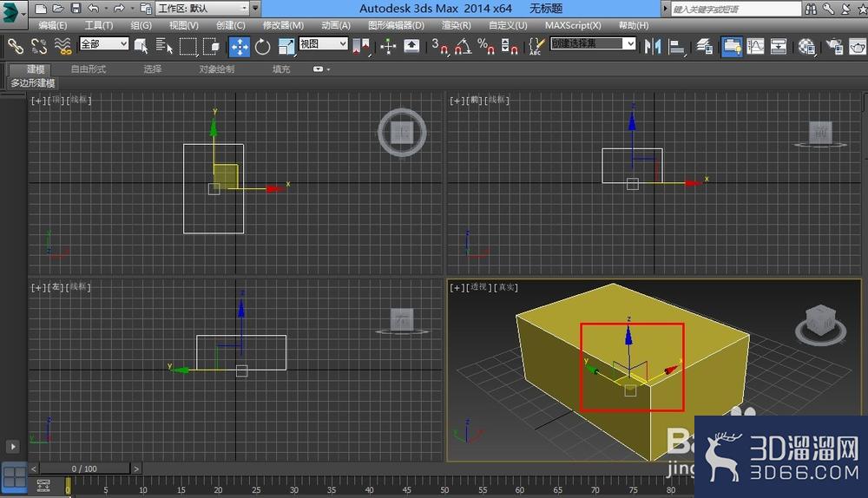Click the perspective viewport 真实 shading label
The height and width of the screenshot is (498, 868).
[x=507, y=287]
